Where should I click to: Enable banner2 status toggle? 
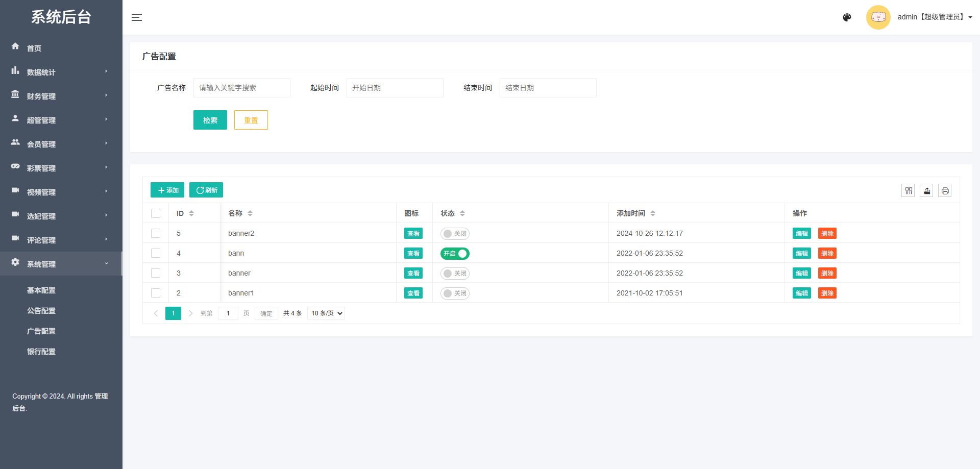454,233
